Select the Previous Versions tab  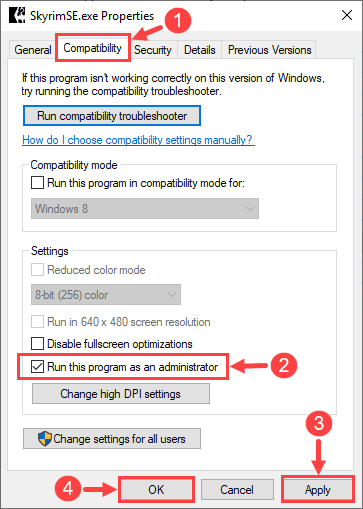click(269, 50)
